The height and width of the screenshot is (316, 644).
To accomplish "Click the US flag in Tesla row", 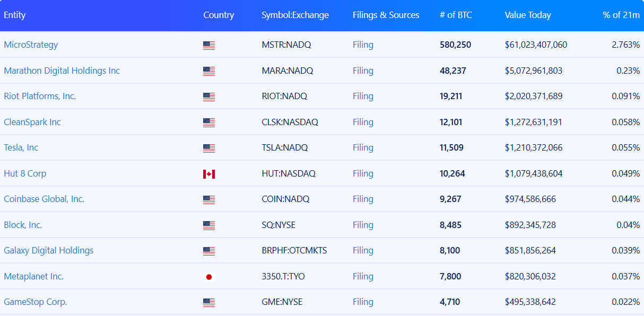I will (x=209, y=148).
